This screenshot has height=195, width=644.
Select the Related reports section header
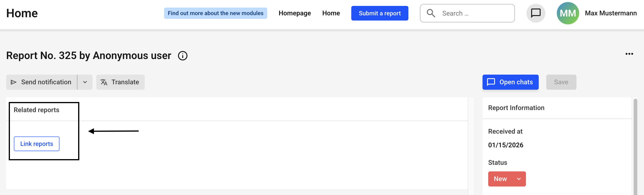coord(37,110)
